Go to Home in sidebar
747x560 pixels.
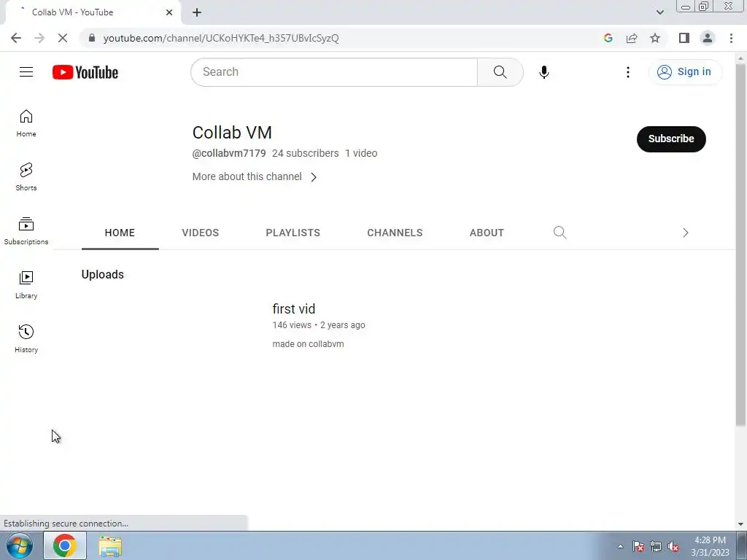(26, 122)
